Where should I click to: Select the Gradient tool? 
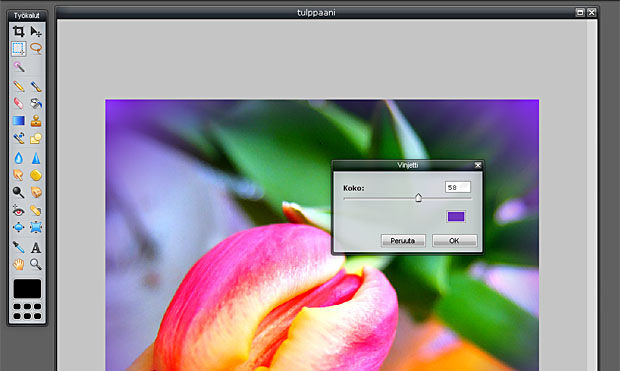18,121
